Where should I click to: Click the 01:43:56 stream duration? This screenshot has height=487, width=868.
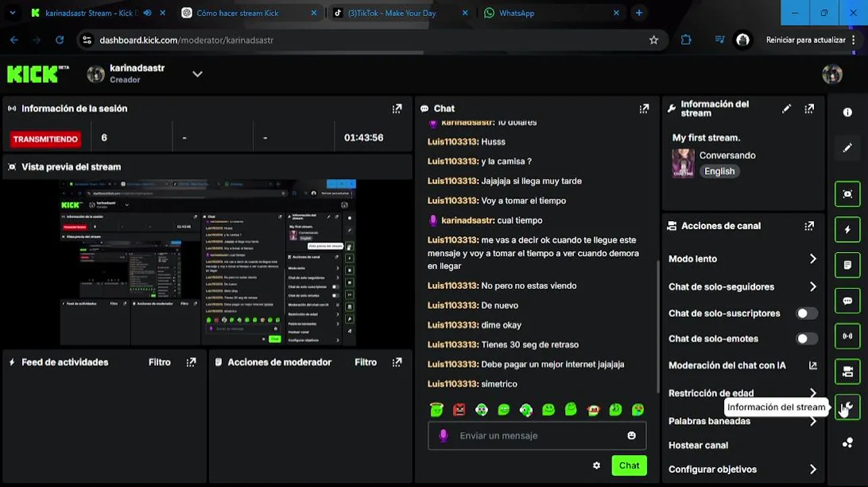click(x=364, y=137)
